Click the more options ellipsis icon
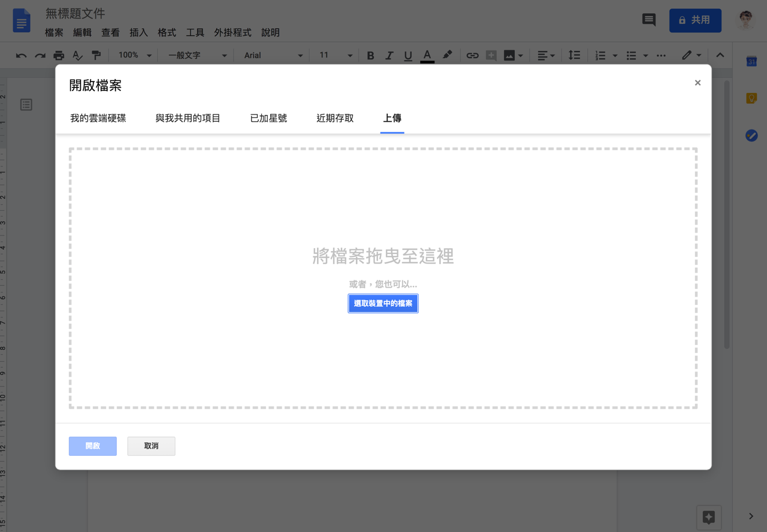 coord(661,56)
